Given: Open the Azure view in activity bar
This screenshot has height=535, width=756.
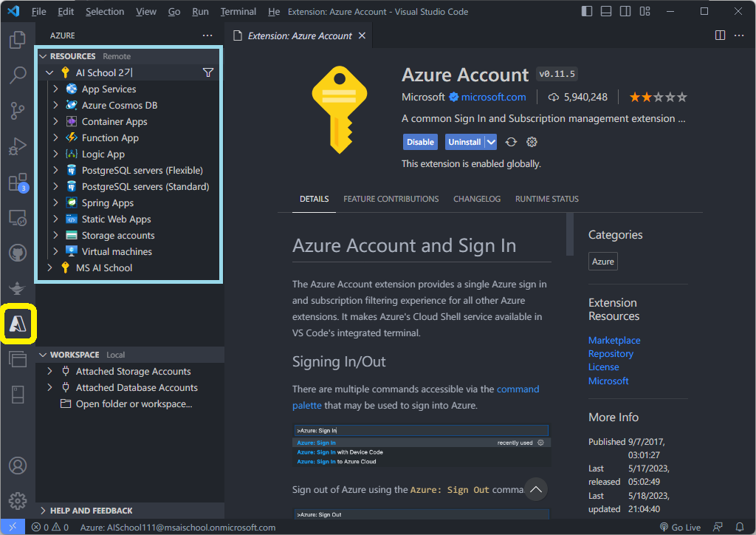Looking at the screenshot, I should click(18, 324).
